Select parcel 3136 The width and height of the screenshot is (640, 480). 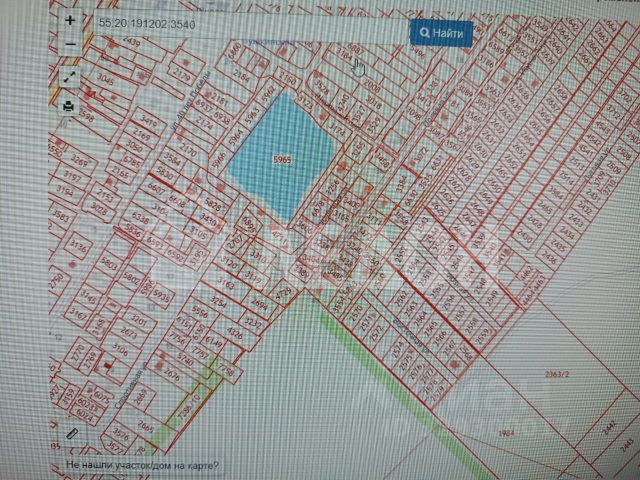(x=78, y=247)
